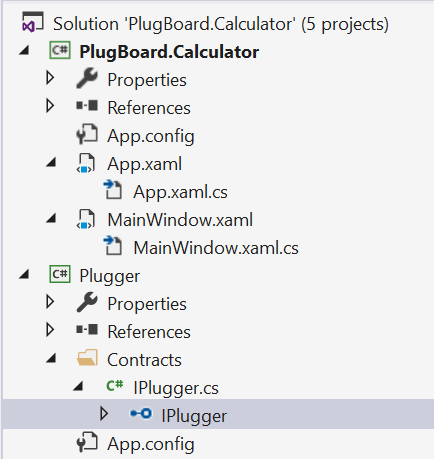This screenshot has width=434, height=459.
Task: Click the C# project icon beside PlugBoard.Calculator
Action: click(x=60, y=50)
